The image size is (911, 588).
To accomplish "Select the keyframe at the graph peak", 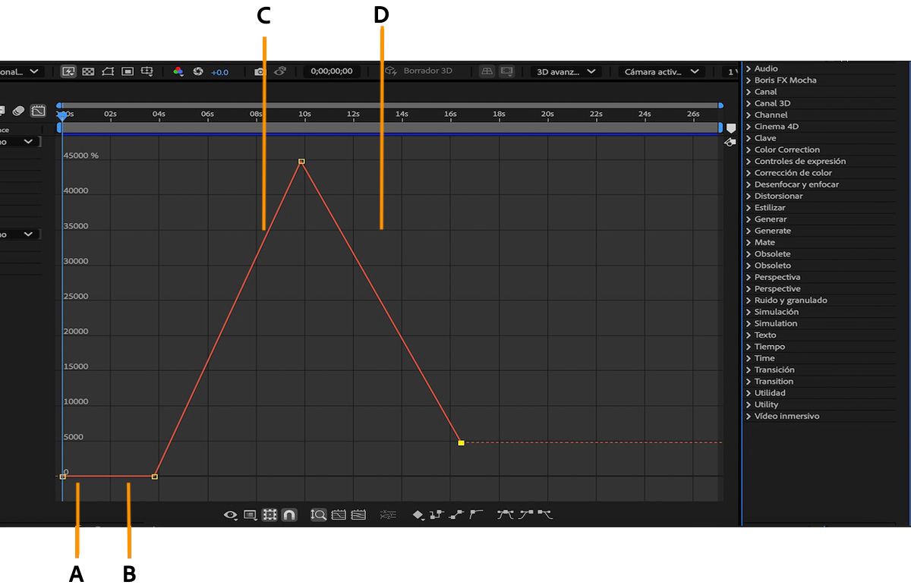I will click(x=301, y=161).
